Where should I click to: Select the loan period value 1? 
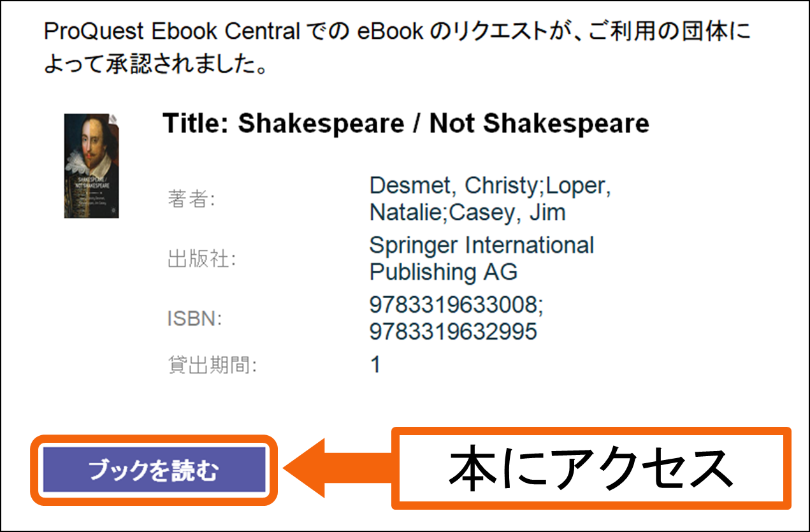pos(375,365)
